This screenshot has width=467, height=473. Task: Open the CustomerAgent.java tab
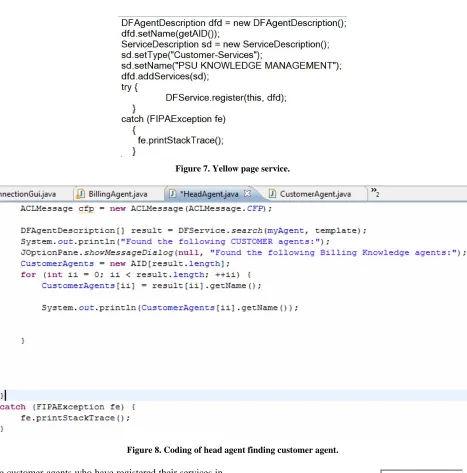click(315, 194)
